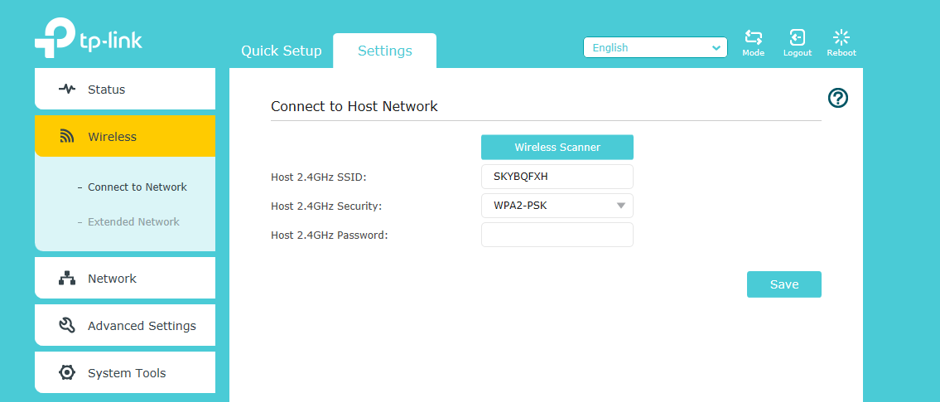
Task: Select the Settings tab
Action: [x=385, y=51]
